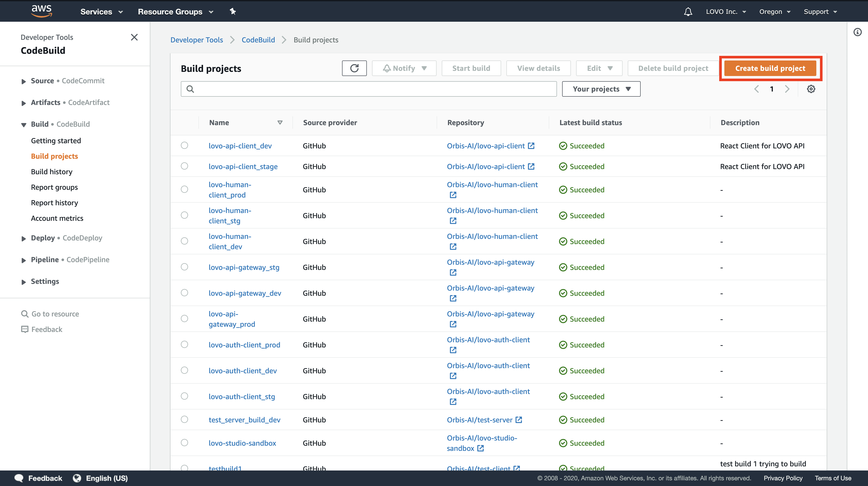The image size is (868, 486).
Task: Open external link icon for lovo-auth-client_stg repo
Action: tap(453, 402)
